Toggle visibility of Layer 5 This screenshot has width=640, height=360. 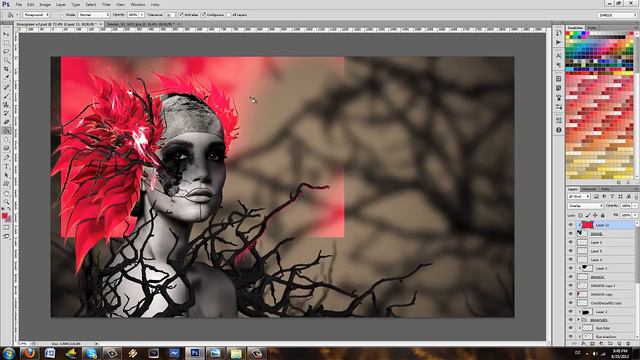click(x=571, y=251)
